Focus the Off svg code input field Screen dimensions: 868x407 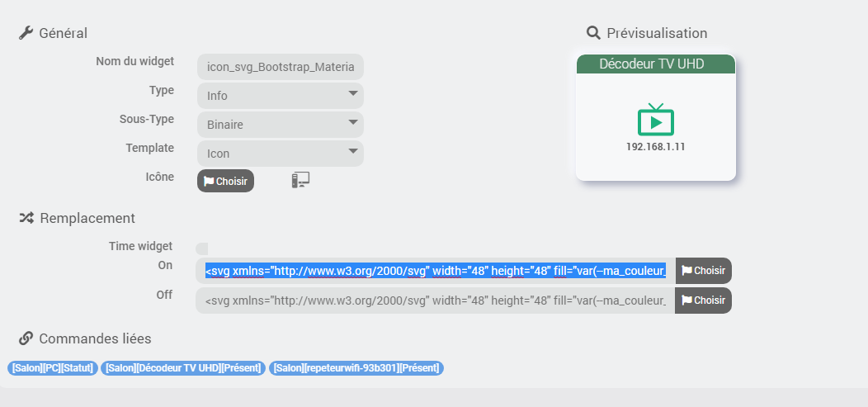point(436,301)
